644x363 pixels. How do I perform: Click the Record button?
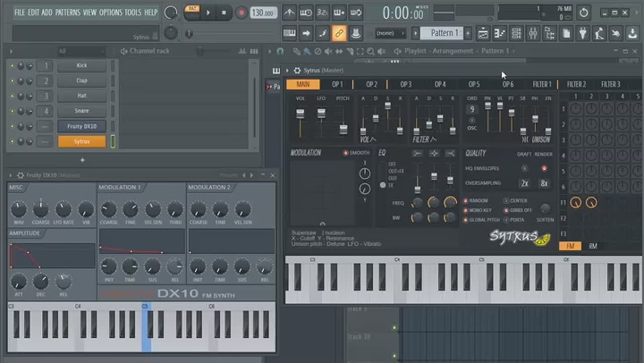click(242, 13)
